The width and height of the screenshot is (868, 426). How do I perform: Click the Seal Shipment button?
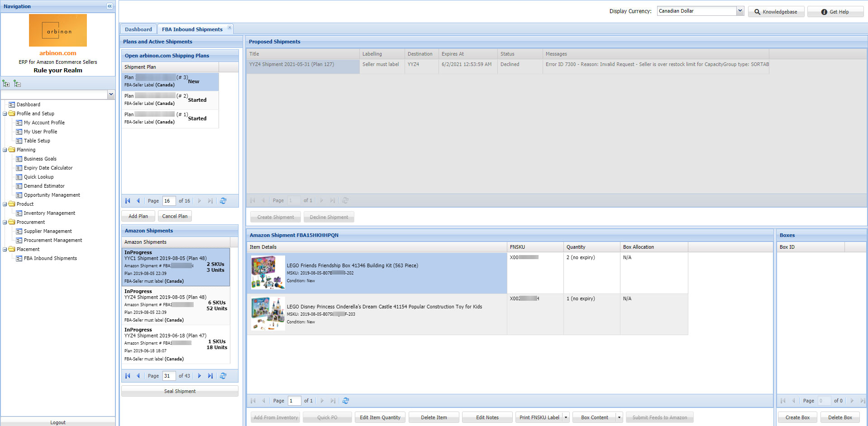point(180,391)
